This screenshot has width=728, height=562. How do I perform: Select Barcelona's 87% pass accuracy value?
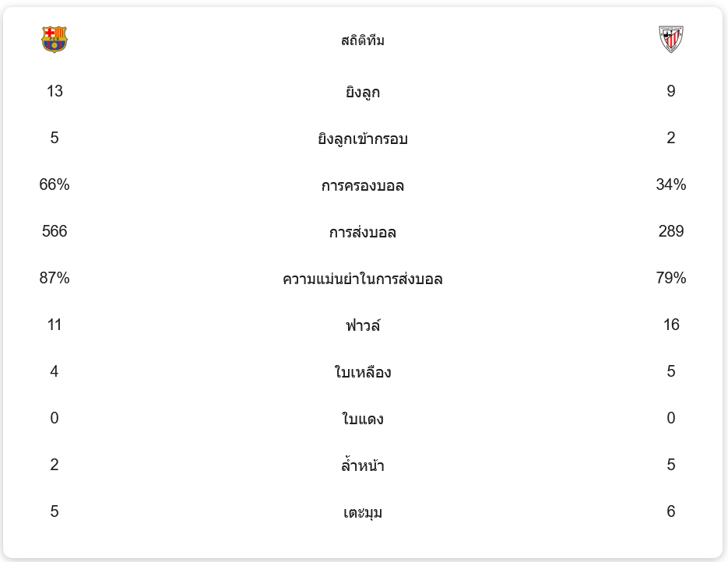[55, 278]
